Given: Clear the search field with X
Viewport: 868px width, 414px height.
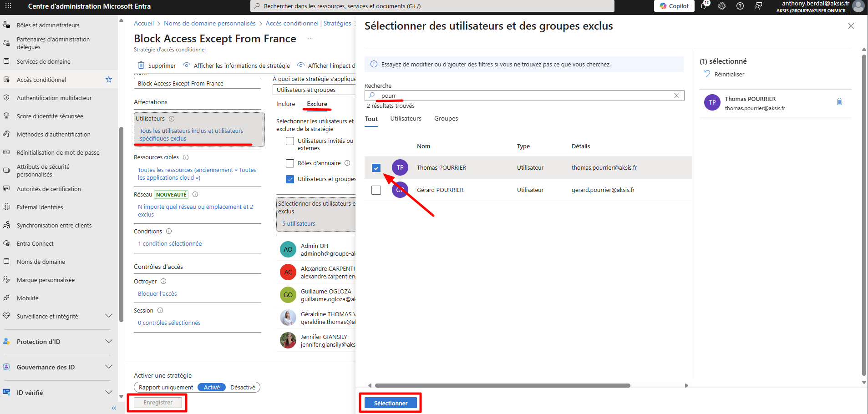Looking at the screenshot, I should click(677, 96).
